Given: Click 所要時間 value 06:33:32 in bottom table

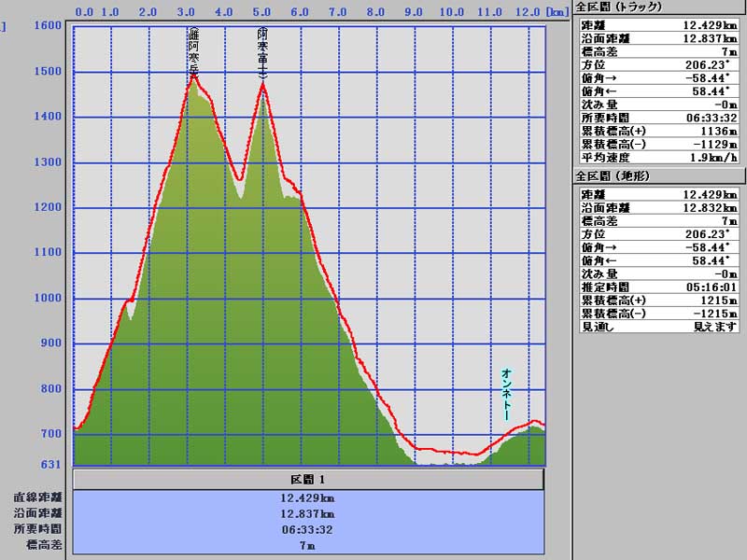Looking at the screenshot, I should point(308,529).
